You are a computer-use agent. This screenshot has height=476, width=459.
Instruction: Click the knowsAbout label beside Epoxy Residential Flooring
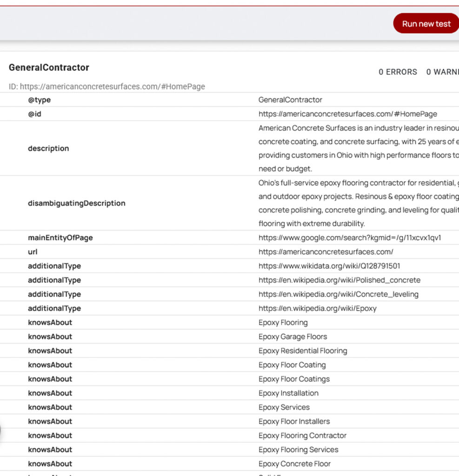(x=50, y=350)
